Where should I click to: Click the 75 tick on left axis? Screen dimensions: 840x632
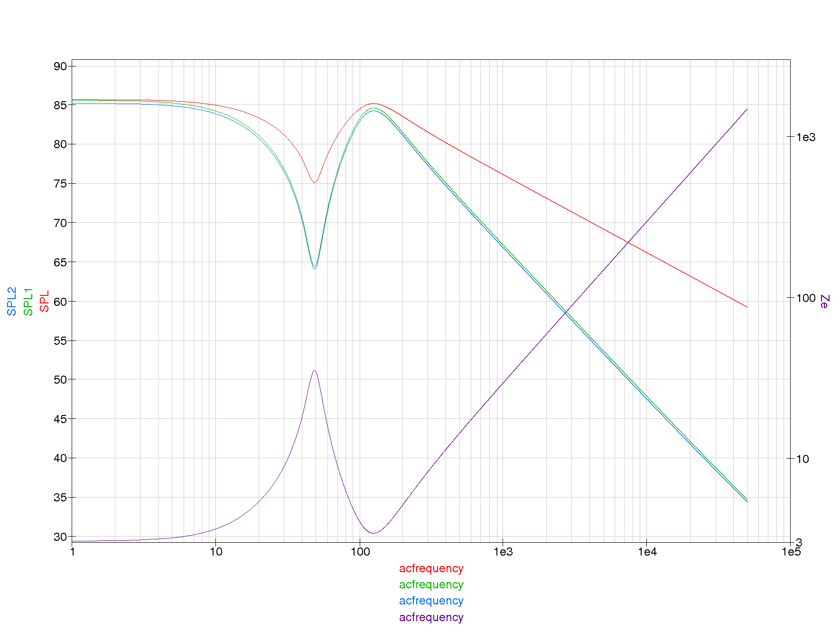[x=60, y=184]
